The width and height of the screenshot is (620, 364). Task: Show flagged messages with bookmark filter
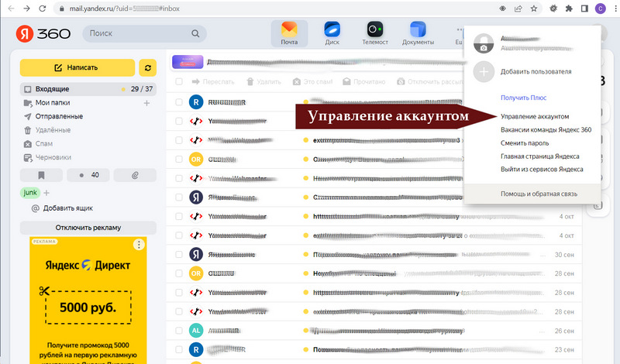pyautogui.click(x=41, y=175)
